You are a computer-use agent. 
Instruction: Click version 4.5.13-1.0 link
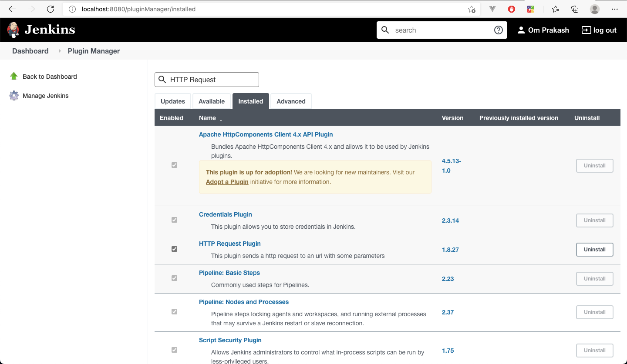point(452,166)
